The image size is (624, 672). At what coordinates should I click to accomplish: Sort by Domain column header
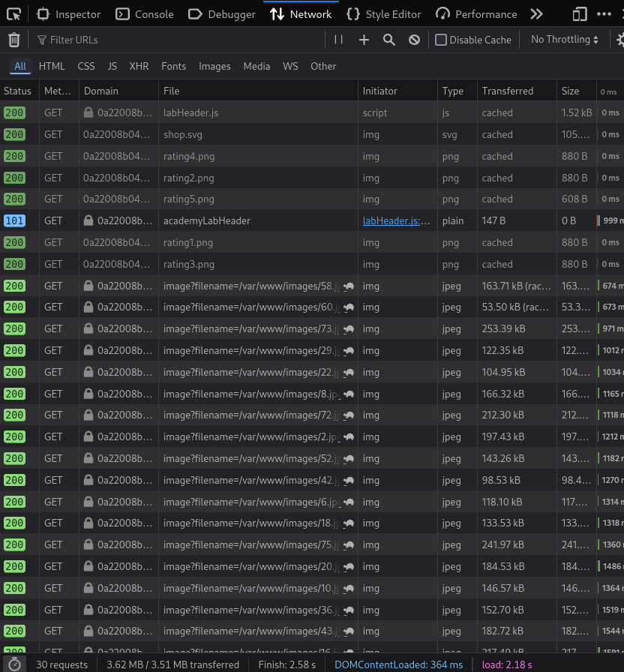(x=118, y=91)
